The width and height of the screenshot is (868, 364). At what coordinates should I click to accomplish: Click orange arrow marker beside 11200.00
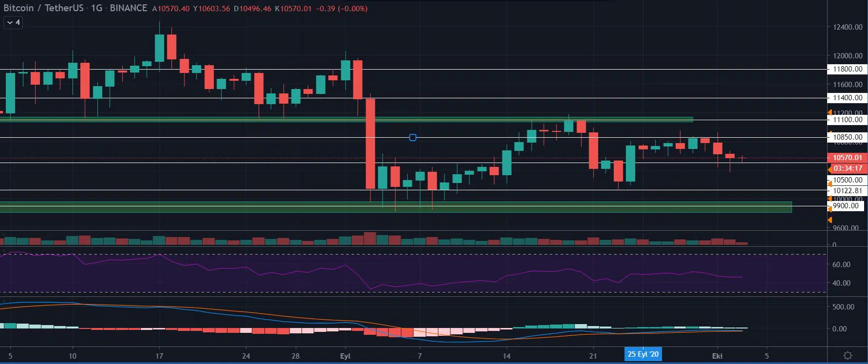830,113
